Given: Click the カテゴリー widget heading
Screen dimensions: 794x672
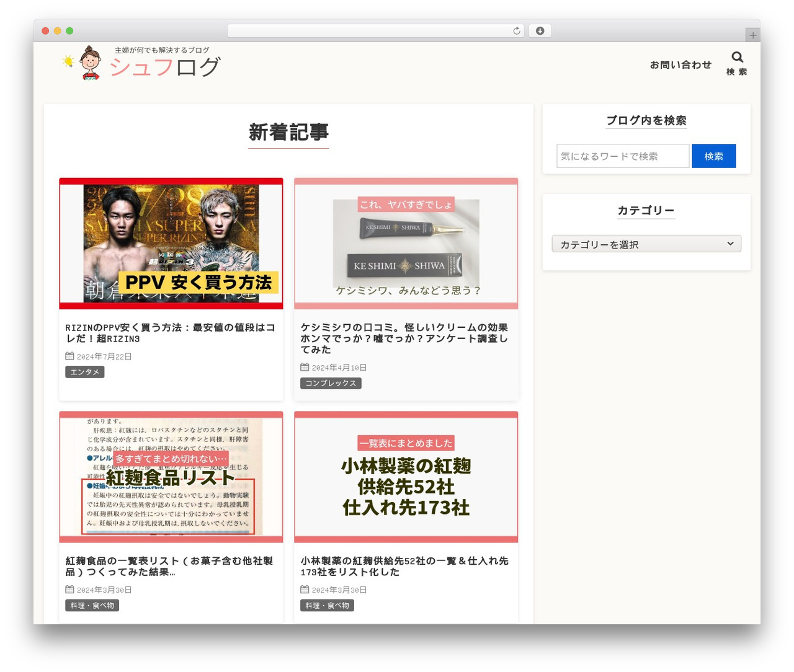Looking at the screenshot, I should click(x=646, y=210).
